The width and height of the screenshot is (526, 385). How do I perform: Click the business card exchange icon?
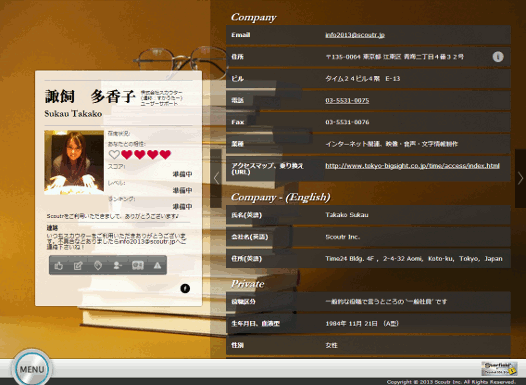pyautogui.click(x=138, y=266)
